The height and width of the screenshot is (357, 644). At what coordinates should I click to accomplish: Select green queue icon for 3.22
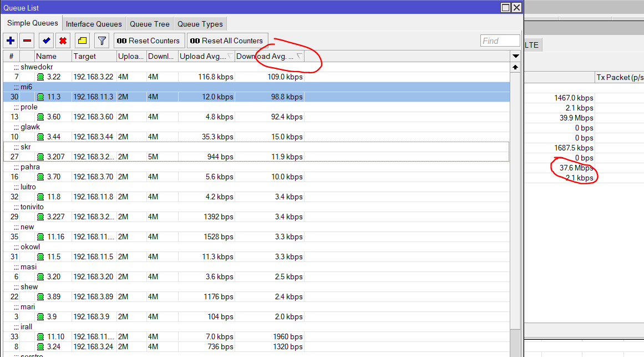point(40,77)
